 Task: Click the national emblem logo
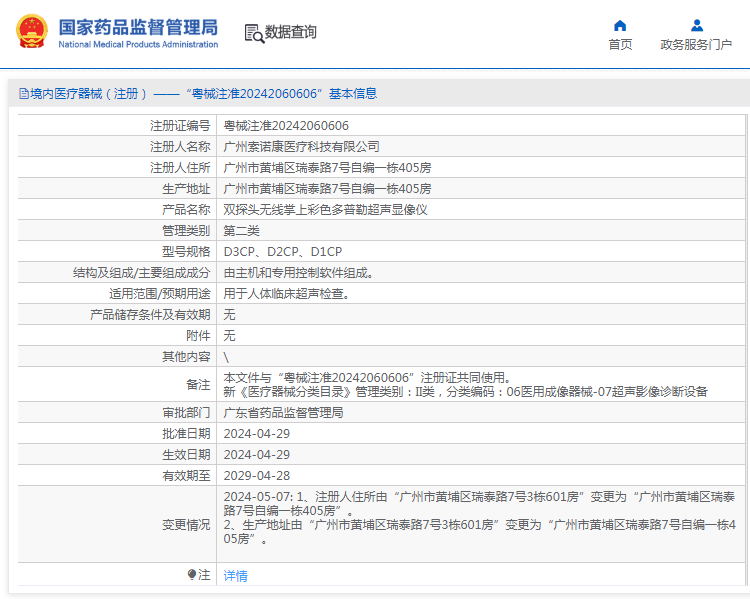[32, 32]
